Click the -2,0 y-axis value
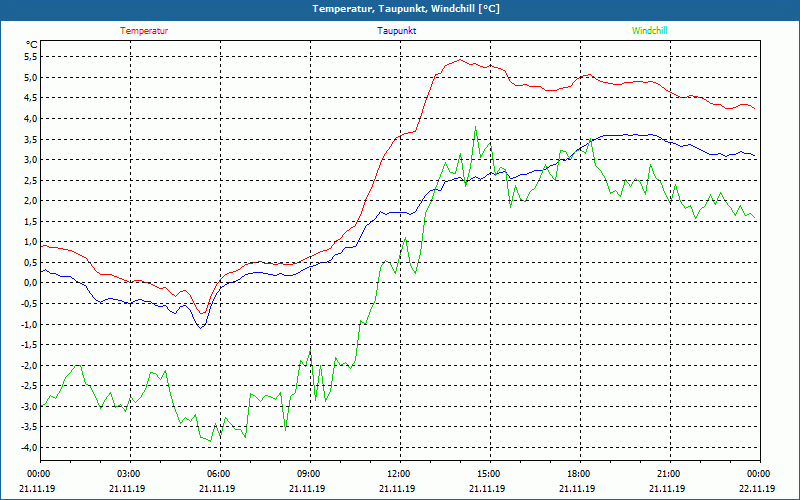The height and width of the screenshot is (500, 800). coord(30,365)
